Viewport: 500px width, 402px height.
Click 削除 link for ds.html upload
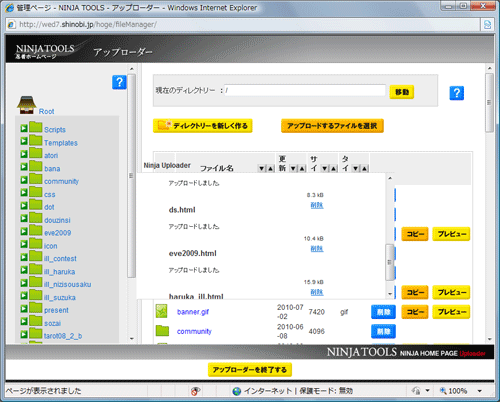(317, 205)
